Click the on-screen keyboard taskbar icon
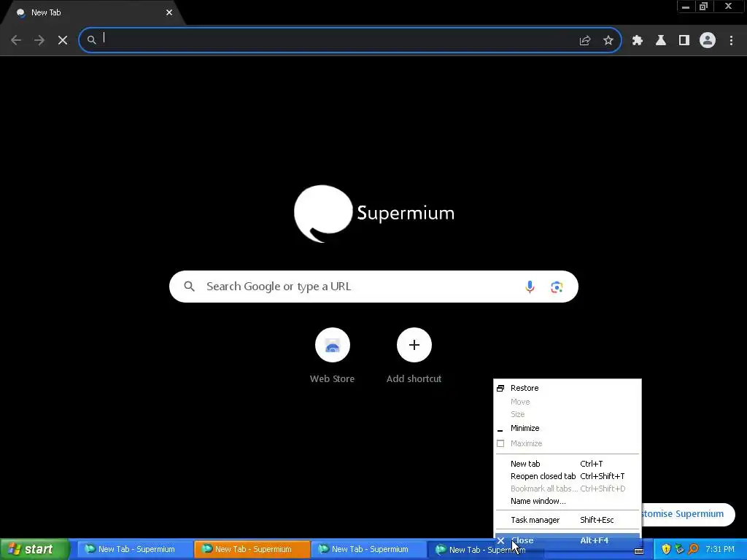Viewport: 747px width, 560px height. click(639, 551)
